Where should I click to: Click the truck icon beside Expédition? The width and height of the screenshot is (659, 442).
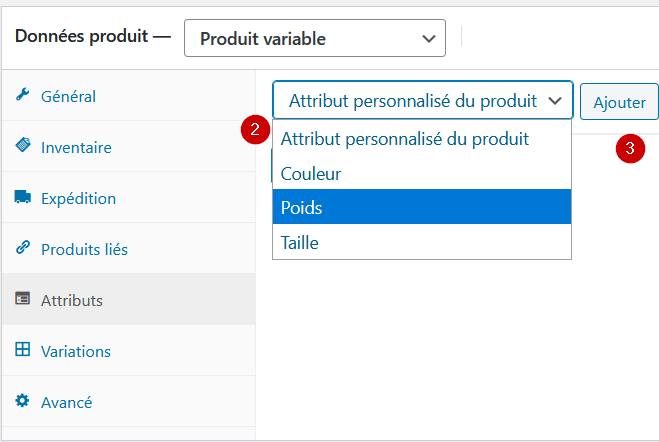[23, 196]
